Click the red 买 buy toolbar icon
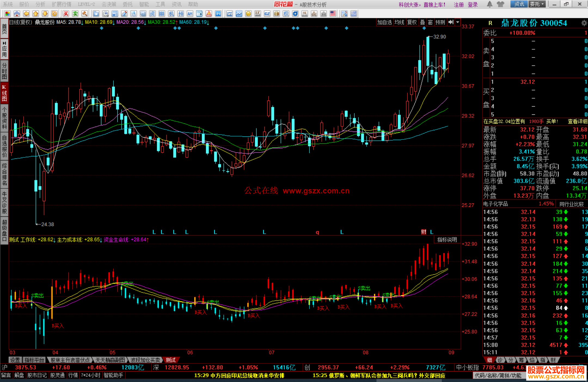Image resolution: width=588 pixels, height=382 pixels. tap(66, 14)
